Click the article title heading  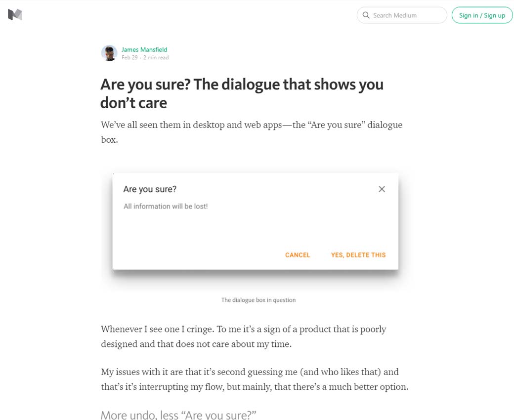(242, 93)
